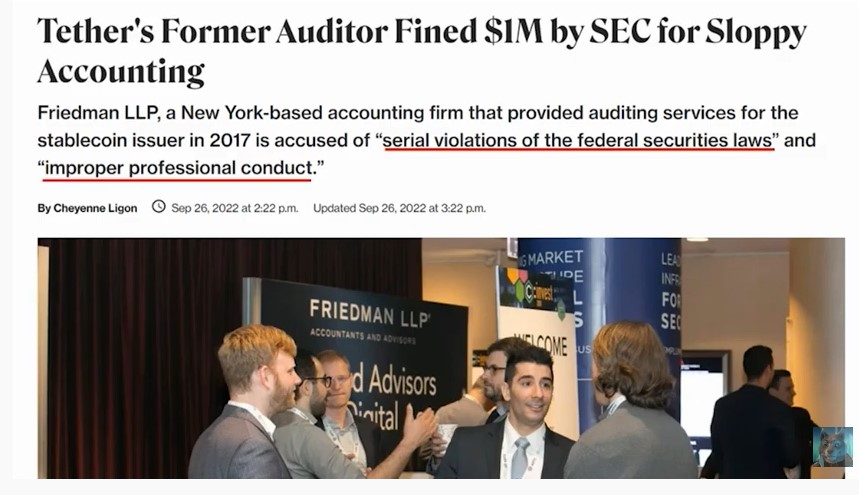Click the blue MARKET banner in the photo
This screenshot has width=859, height=495.
click(553, 259)
